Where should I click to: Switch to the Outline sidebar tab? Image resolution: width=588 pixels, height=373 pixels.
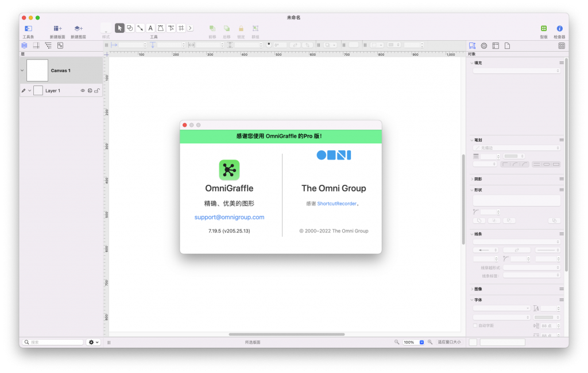(x=48, y=45)
